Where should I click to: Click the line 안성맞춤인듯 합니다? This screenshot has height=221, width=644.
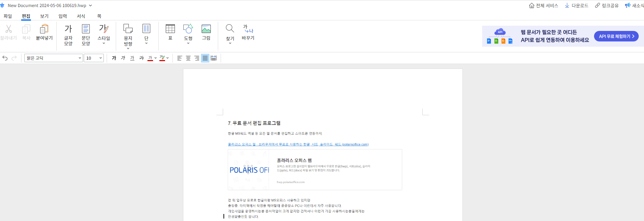point(243,217)
